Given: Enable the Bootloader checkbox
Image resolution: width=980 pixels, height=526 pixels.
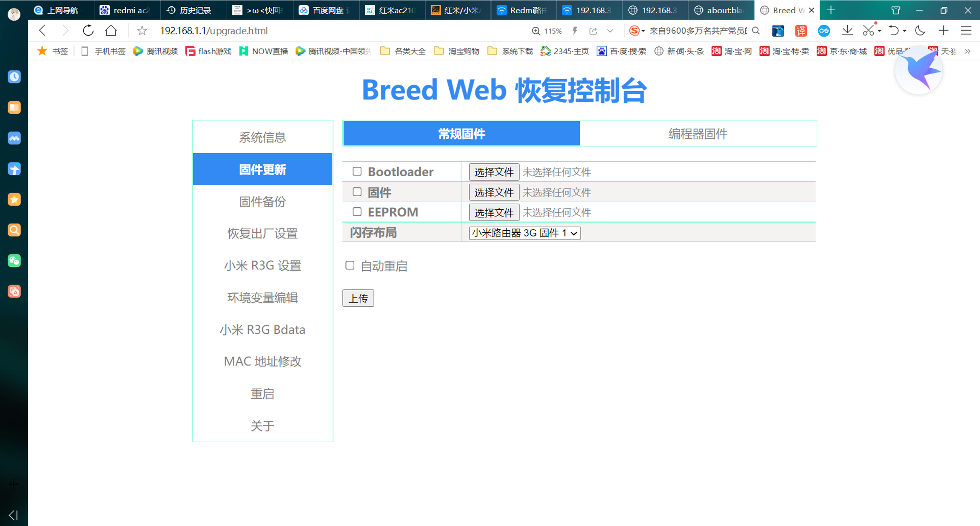Looking at the screenshot, I should 357,172.
